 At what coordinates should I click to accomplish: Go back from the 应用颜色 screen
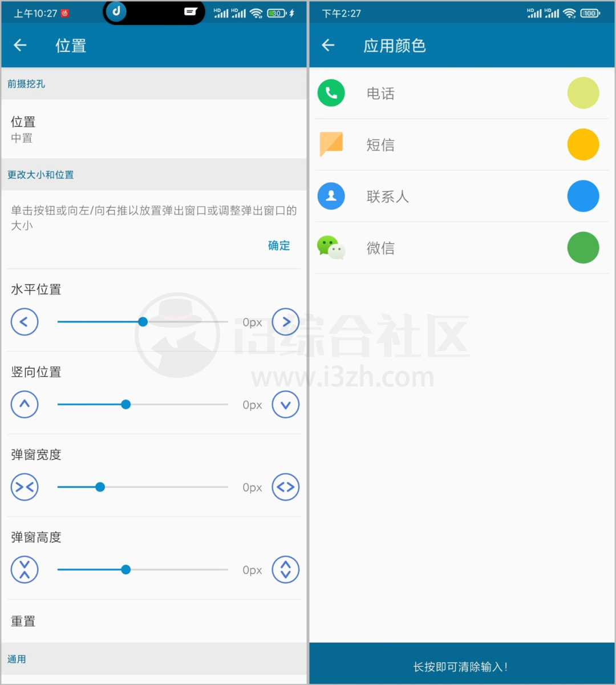[x=328, y=45]
